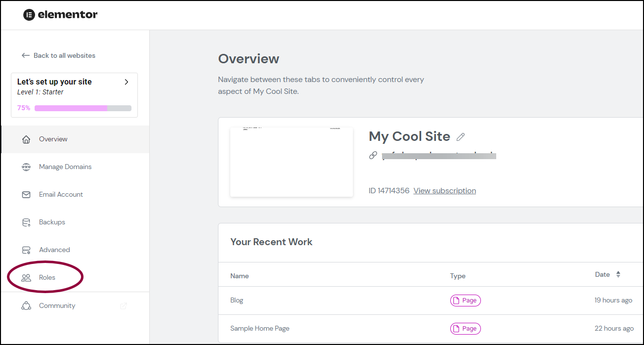Click the 'ID 14714356' text

pyautogui.click(x=389, y=191)
